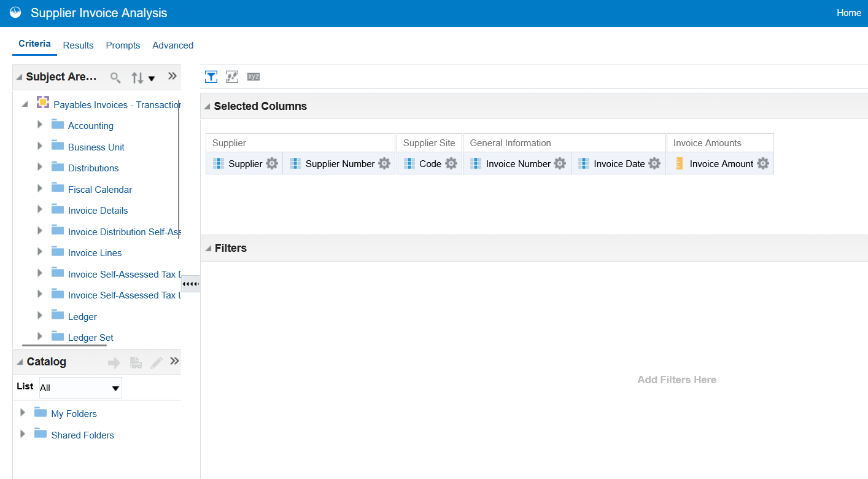Select the Supplier column

(x=245, y=164)
